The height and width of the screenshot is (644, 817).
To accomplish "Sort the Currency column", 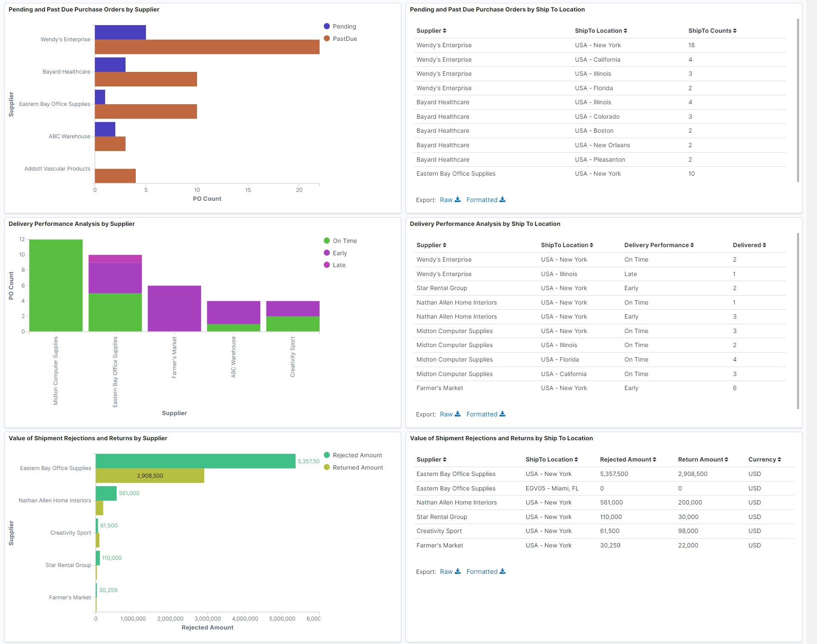I will coord(780,459).
